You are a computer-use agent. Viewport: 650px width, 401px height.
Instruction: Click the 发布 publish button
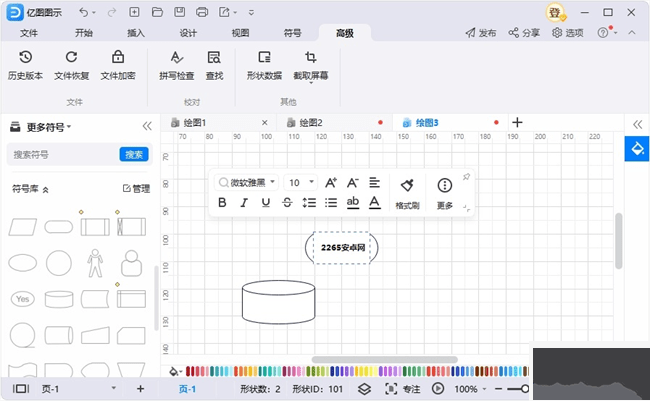point(480,33)
